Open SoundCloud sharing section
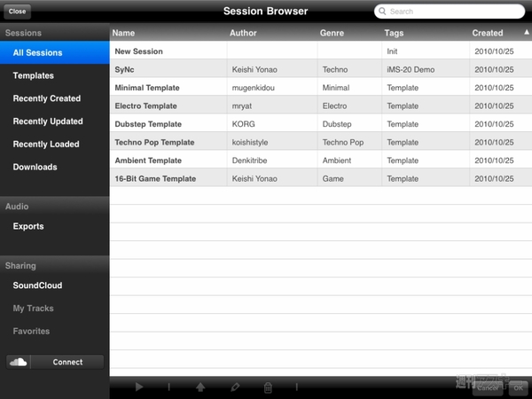The height and width of the screenshot is (399, 532). (55, 286)
